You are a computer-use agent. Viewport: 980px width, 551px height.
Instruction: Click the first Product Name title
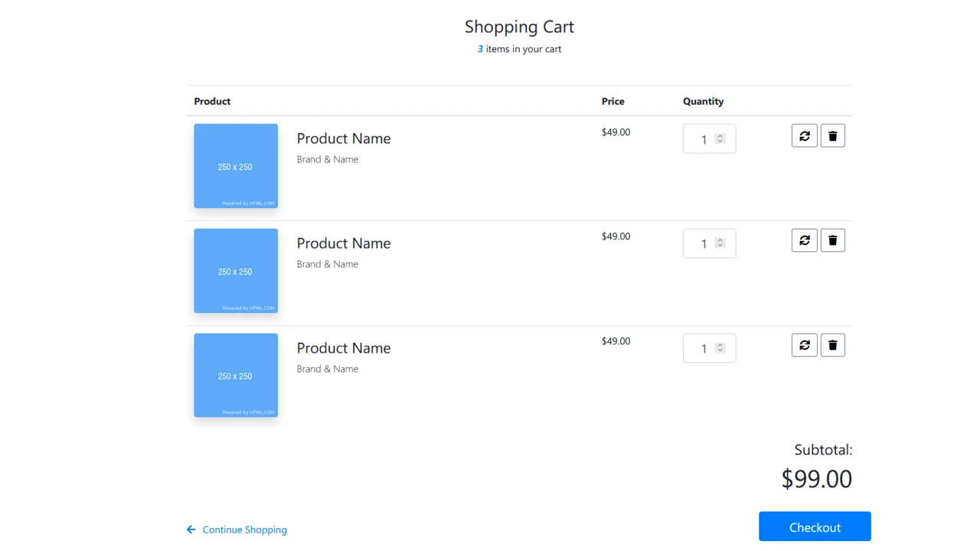coord(344,139)
